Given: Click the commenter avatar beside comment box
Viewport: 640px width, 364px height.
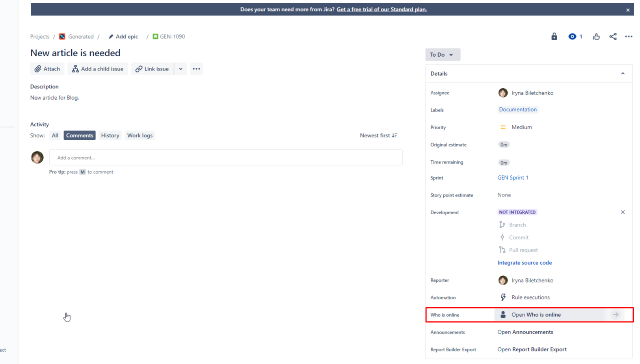Looking at the screenshot, I should [37, 157].
